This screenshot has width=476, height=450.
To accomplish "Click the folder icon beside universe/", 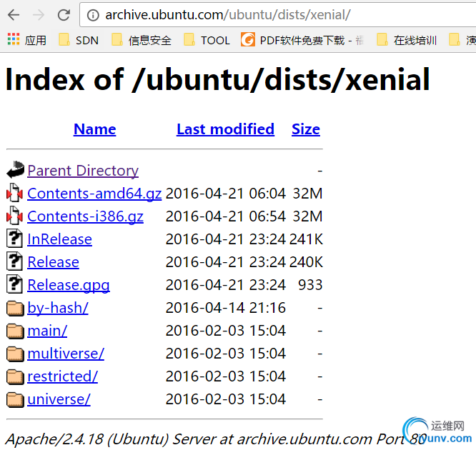I will pos(15,399).
